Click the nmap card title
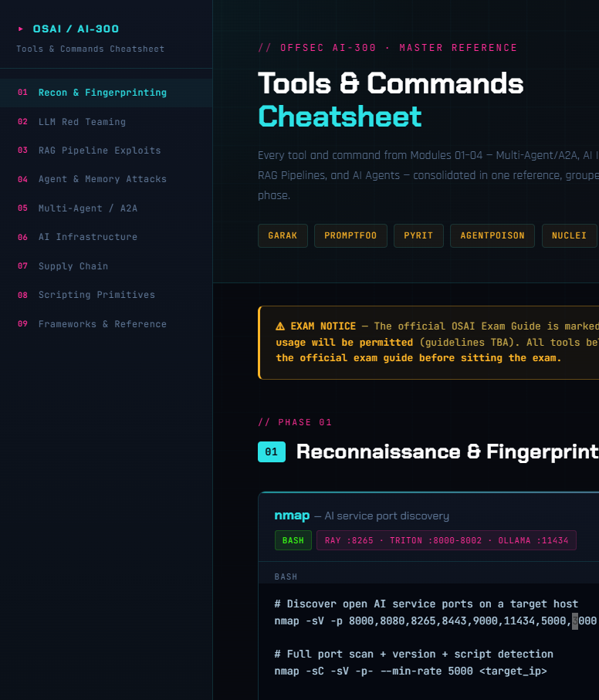This screenshot has width=599, height=700. pyautogui.click(x=292, y=516)
